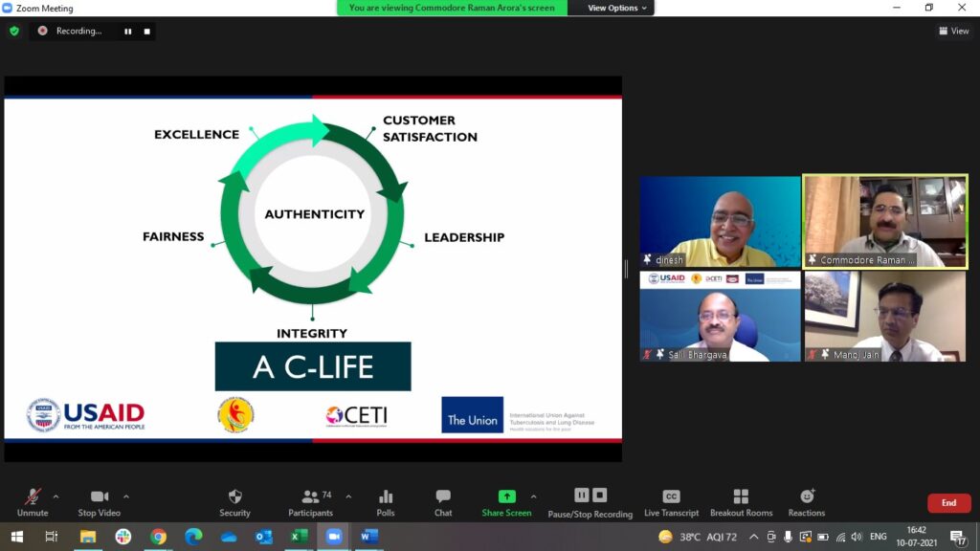Screen dimensions: 980x551
Task: Click the green encryption shield icon
Action: 13,31
